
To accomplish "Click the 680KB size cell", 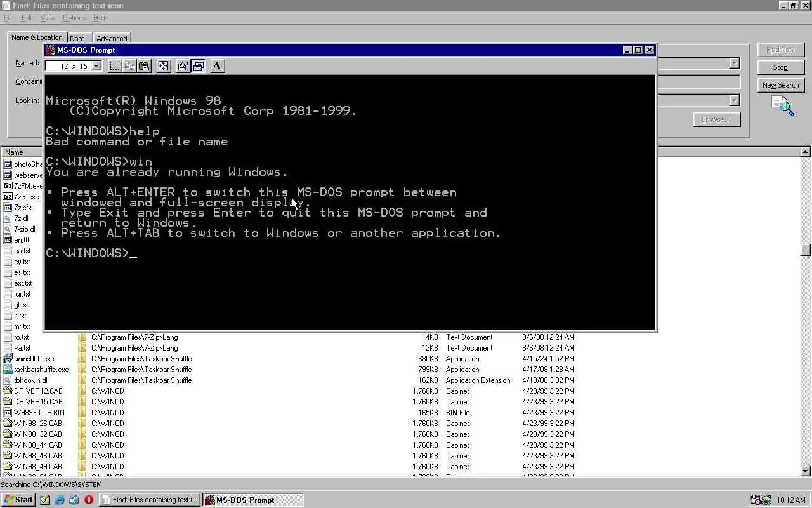I will (428, 359).
